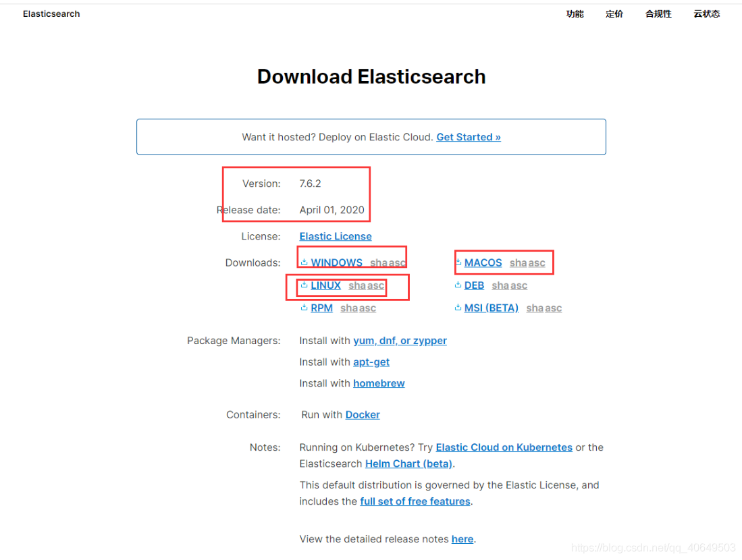Click the License: label

click(261, 237)
